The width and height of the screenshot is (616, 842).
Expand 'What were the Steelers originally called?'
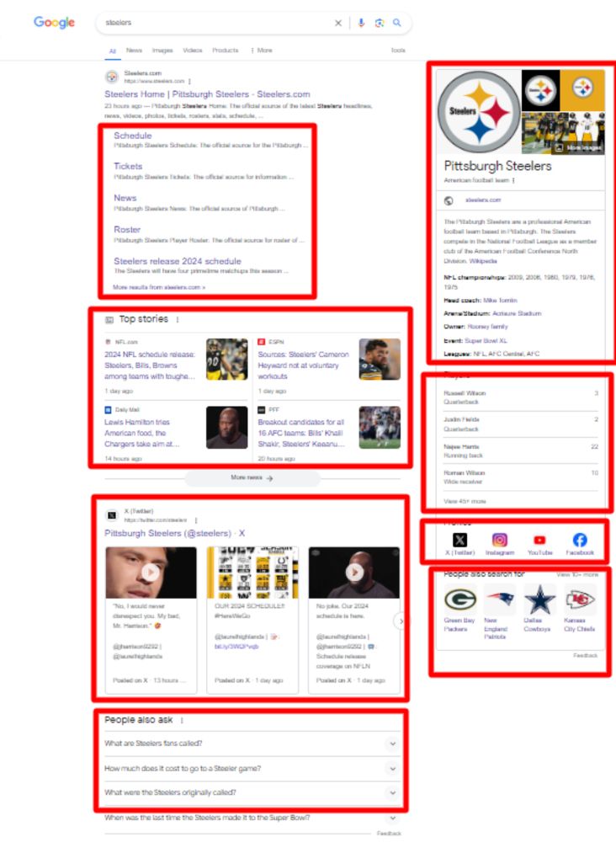coord(252,792)
